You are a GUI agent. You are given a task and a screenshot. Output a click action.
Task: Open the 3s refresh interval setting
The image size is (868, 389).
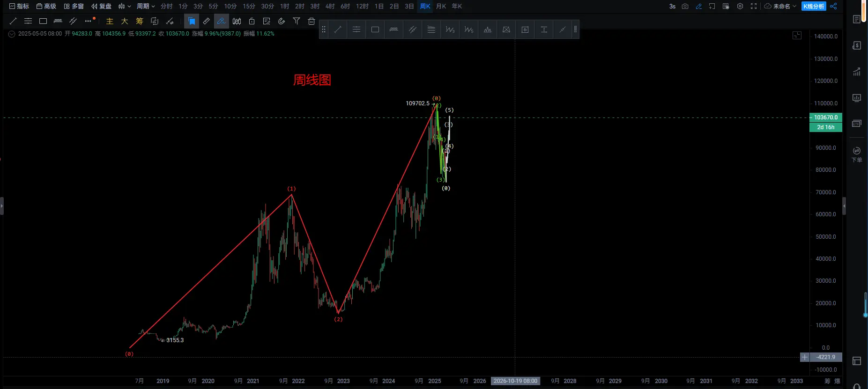(x=672, y=6)
